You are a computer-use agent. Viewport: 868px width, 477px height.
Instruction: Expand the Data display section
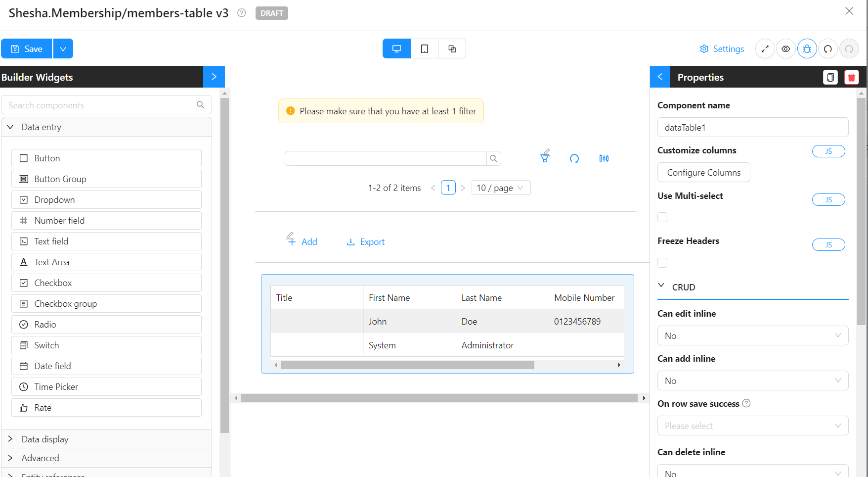106,439
